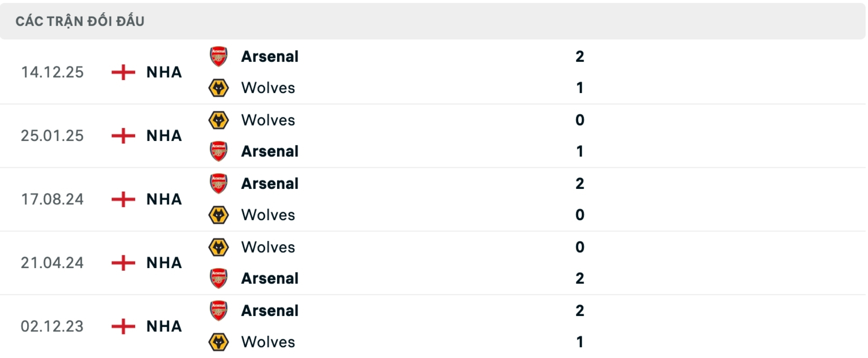Click the Arsenal crest in the 25.01.25 row
868x358 pixels.
(218, 152)
